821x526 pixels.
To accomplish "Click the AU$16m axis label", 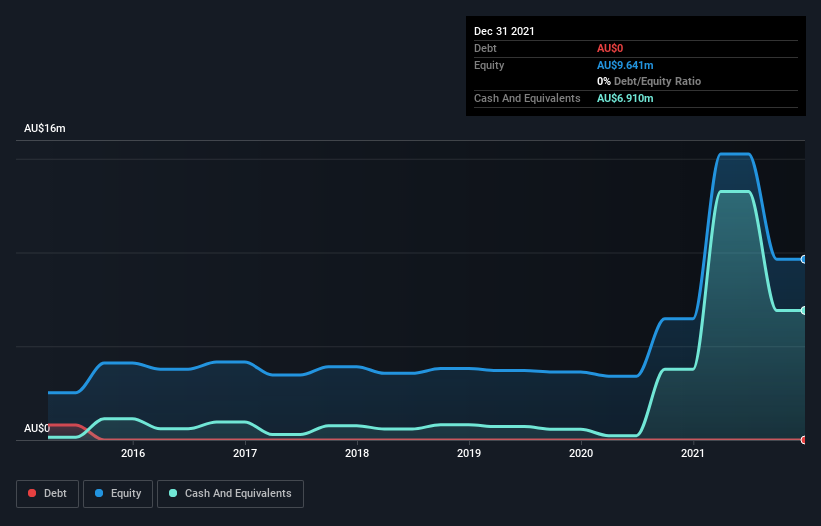I will 45,128.
